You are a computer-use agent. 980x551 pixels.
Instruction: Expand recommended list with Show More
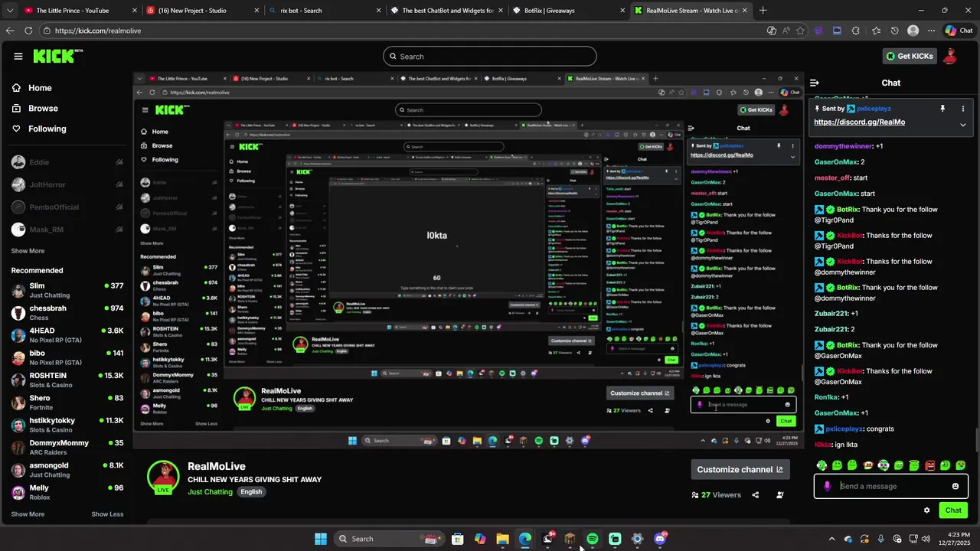click(28, 514)
